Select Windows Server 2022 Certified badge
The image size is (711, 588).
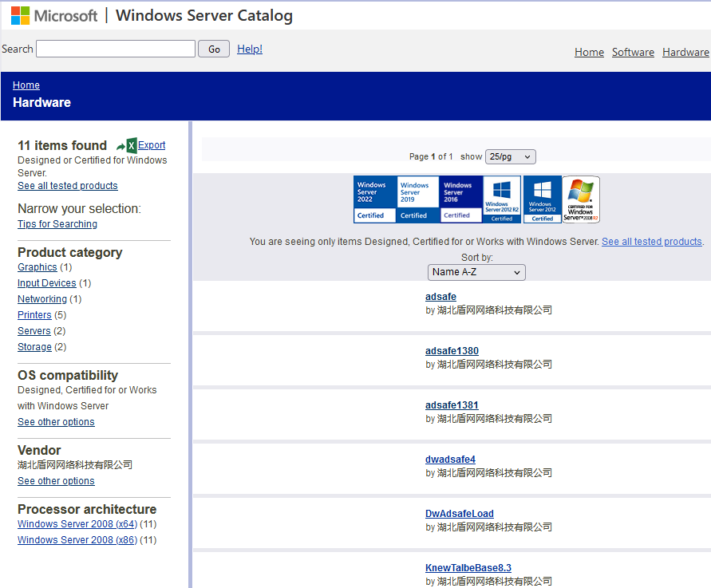(375, 199)
